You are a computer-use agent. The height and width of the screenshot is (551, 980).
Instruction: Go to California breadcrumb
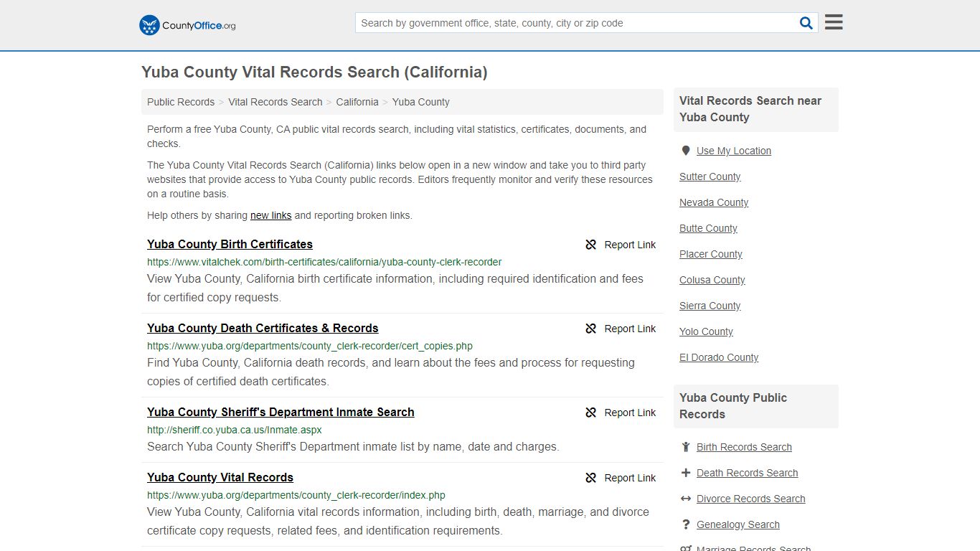pos(357,102)
